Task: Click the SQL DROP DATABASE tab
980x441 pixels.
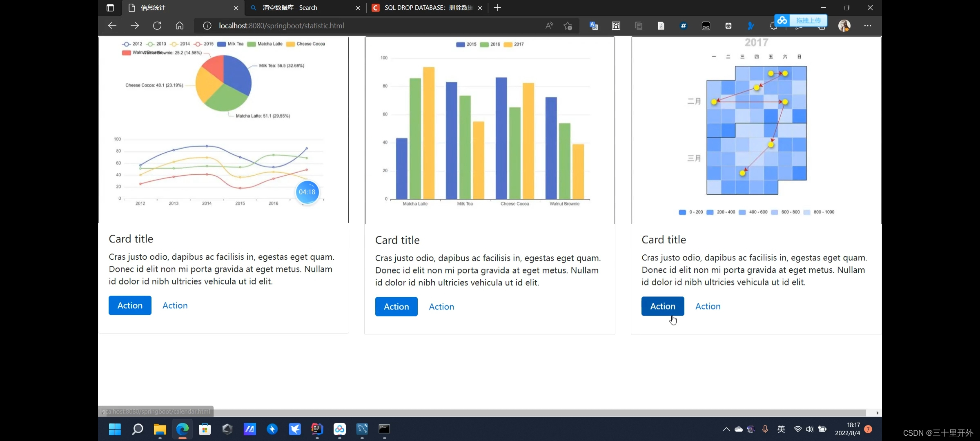Action: (425, 7)
